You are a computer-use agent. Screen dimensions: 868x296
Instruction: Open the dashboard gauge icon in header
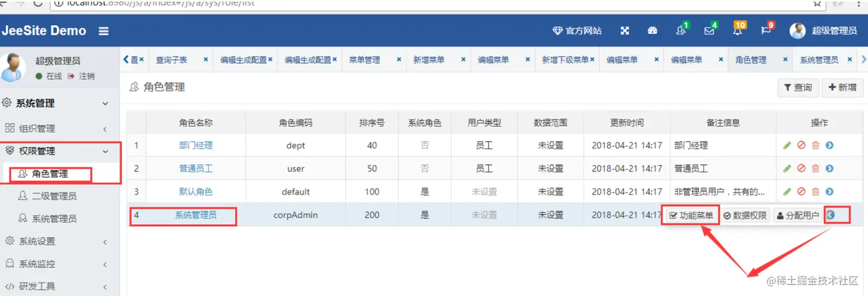[652, 31]
